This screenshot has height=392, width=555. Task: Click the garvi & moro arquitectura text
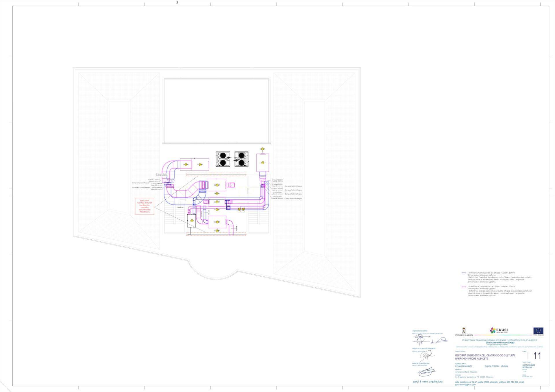click(428, 382)
